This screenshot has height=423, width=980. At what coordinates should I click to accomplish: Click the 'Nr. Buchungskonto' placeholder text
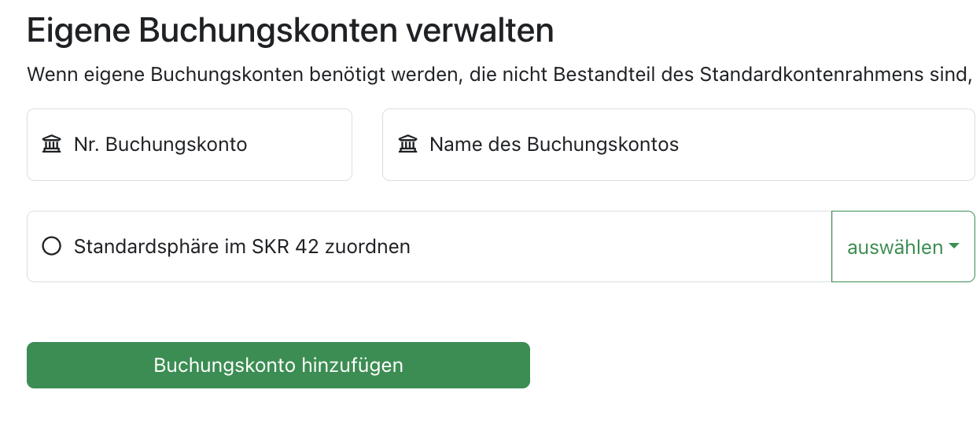point(160,145)
